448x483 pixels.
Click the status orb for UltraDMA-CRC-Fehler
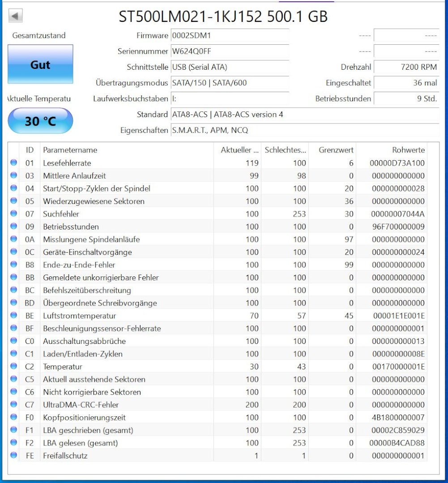(13, 404)
